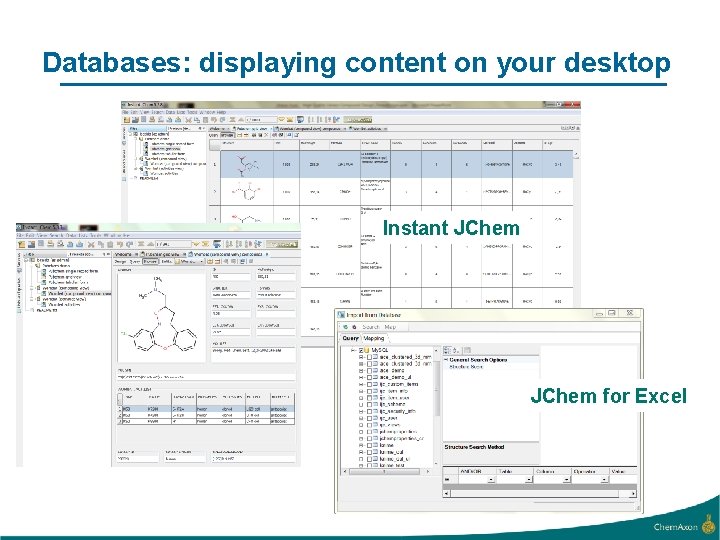Collapse the MySQL tree node
This screenshot has height=540, width=720.
[353, 350]
